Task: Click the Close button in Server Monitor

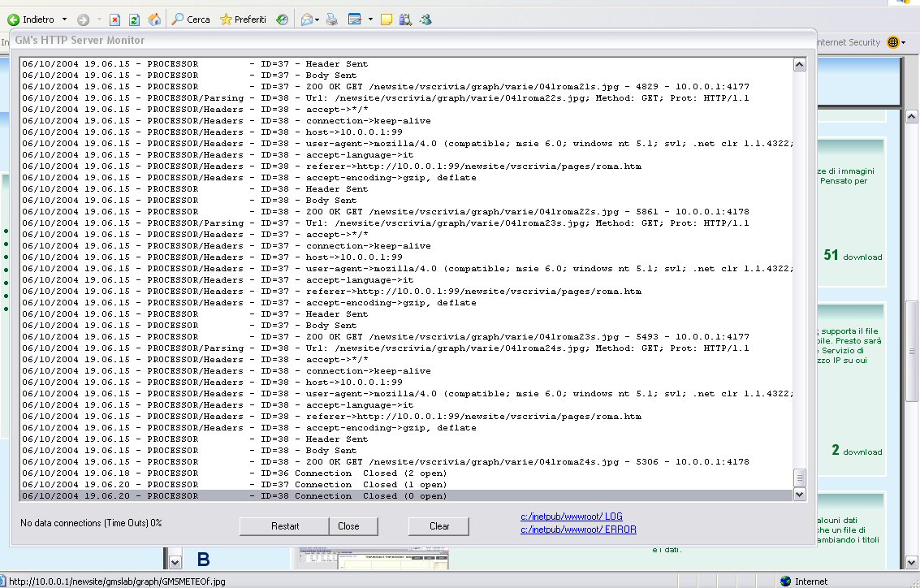Action: 353,526
